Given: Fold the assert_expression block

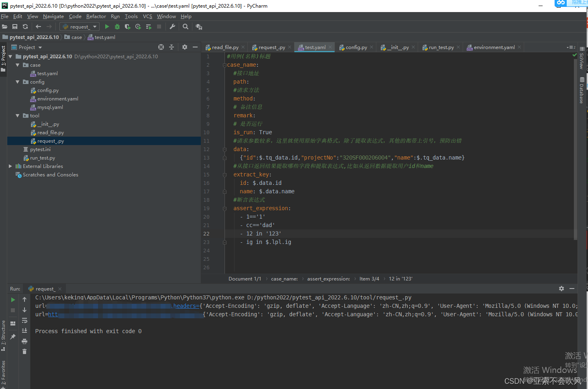Looking at the screenshot, I should tap(225, 209).
